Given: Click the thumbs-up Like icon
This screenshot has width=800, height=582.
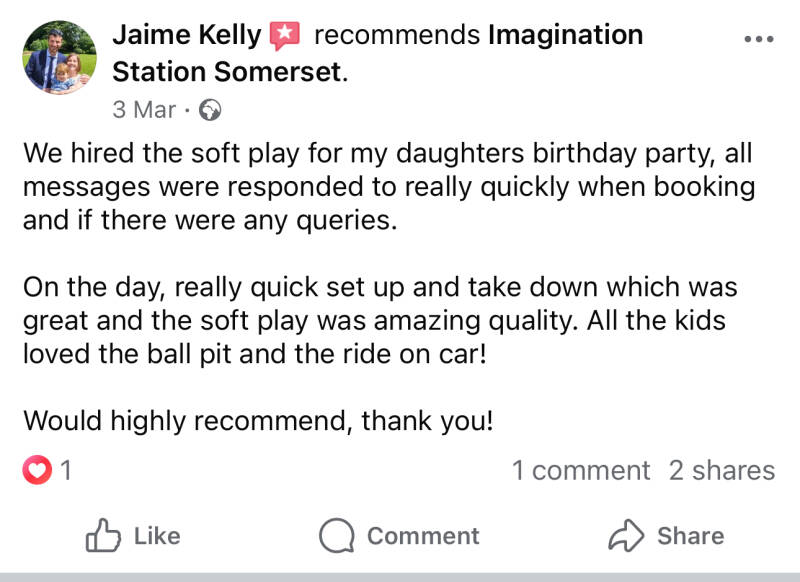Looking at the screenshot, I should click(103, 536).
